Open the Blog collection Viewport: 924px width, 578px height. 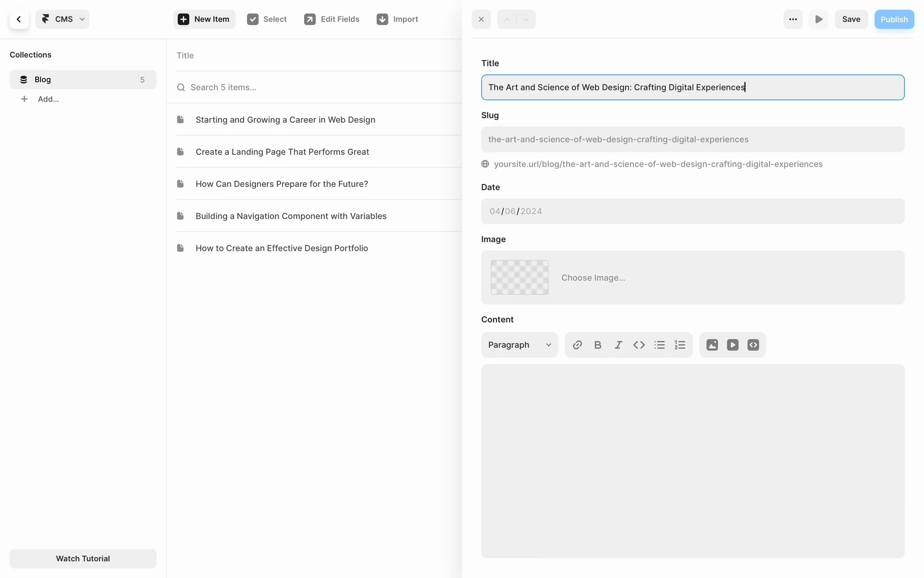click(83, 79)
